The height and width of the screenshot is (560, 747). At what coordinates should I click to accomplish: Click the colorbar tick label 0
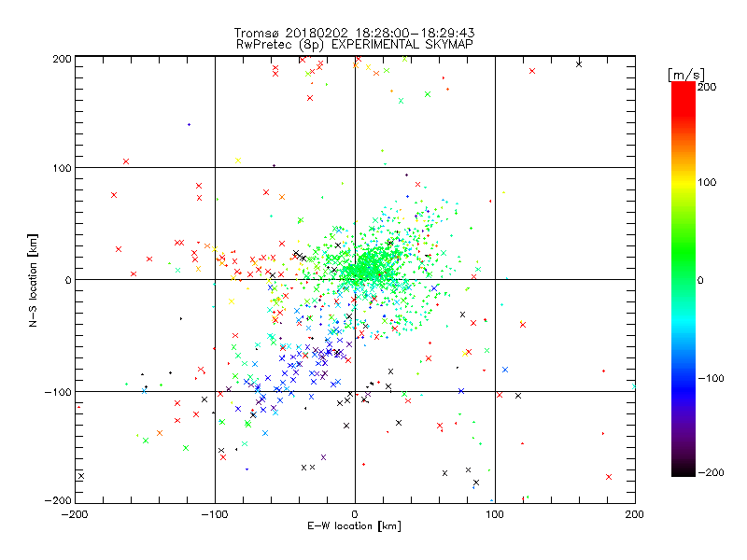point(700,281)
